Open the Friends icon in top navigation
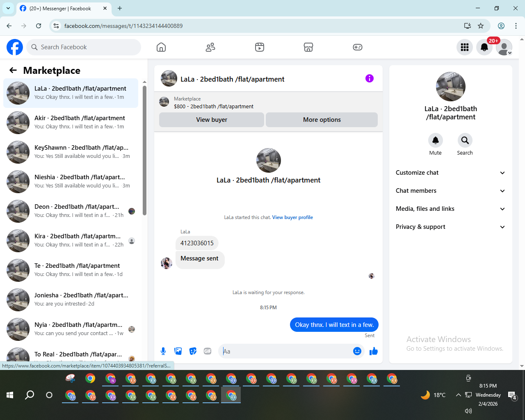 pyautogui.click(x=210, y=47)
